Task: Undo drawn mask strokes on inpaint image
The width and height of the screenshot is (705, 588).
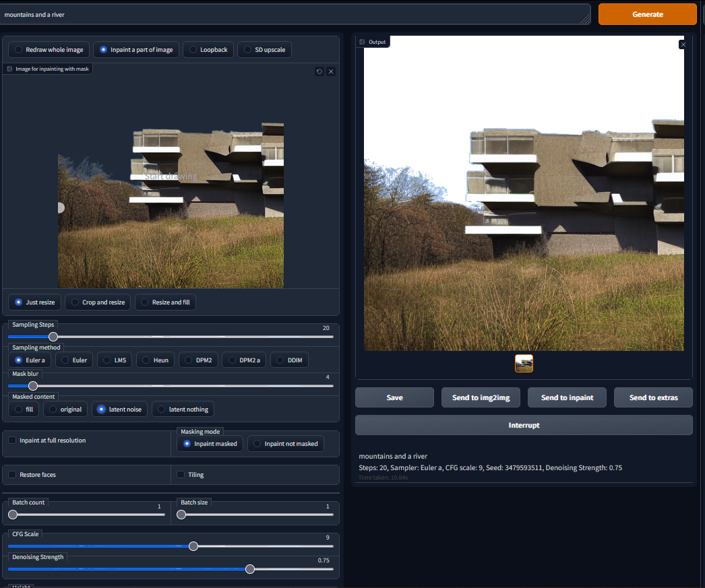Action: pos(319,71)
